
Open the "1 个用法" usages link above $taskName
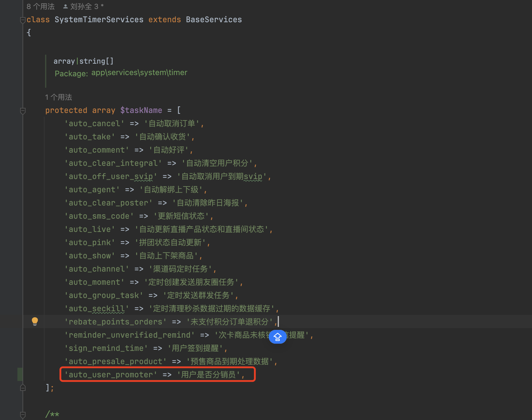coord(59,97)
